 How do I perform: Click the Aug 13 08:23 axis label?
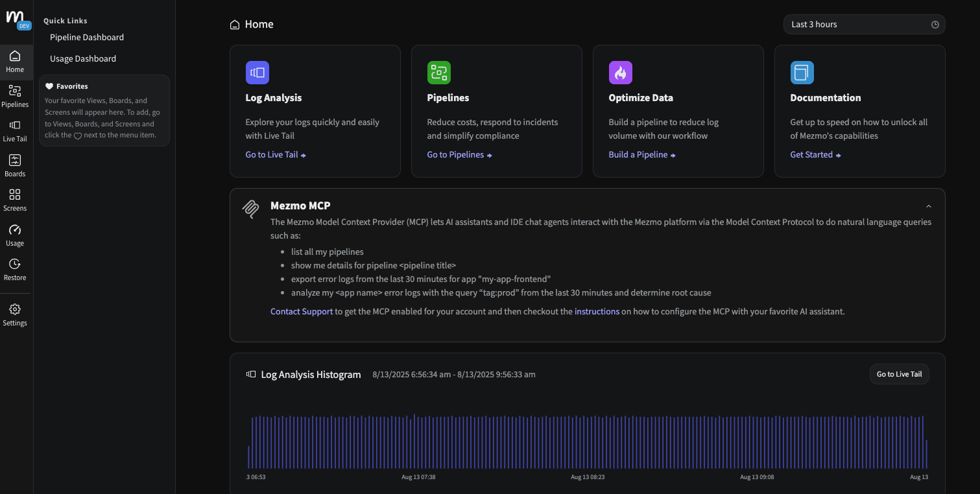[588, 476]
